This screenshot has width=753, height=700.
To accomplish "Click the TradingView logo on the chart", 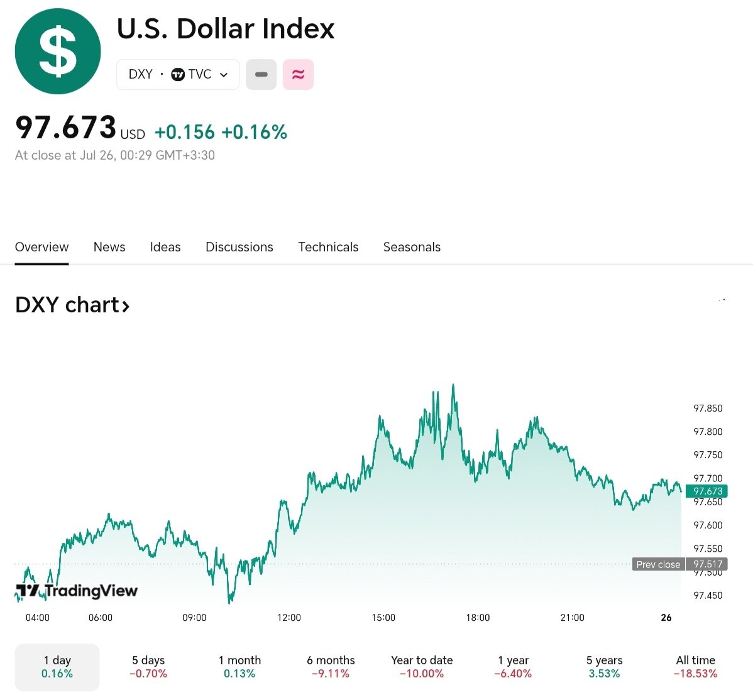I will [77, 591].
